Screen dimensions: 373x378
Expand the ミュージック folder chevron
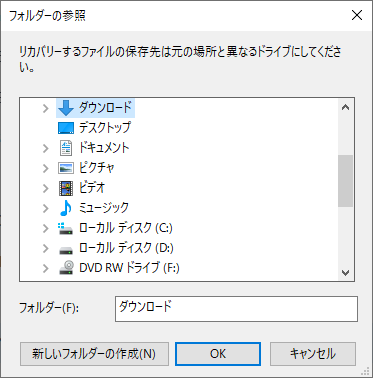[46, 208]
